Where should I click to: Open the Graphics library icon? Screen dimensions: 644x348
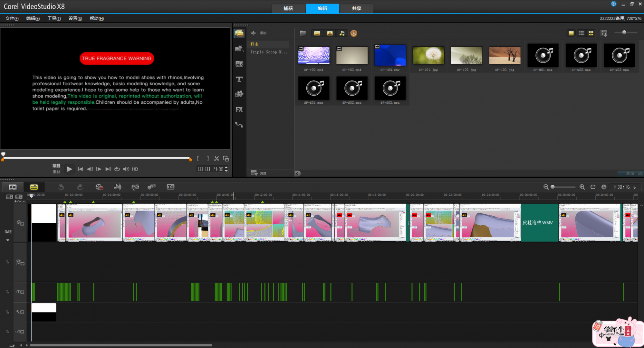click(239, 94)
